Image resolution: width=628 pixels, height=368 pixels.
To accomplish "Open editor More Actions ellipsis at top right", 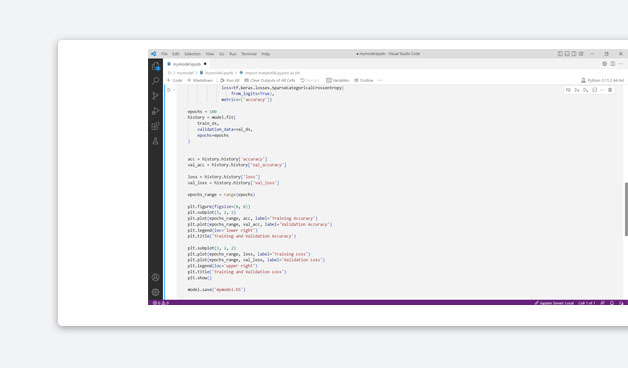I will (621, 64).
